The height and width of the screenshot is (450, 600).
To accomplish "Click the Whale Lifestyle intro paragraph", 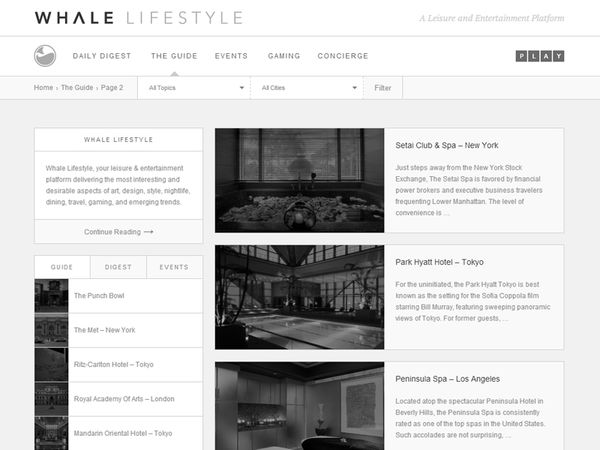I will coord(118,185).
